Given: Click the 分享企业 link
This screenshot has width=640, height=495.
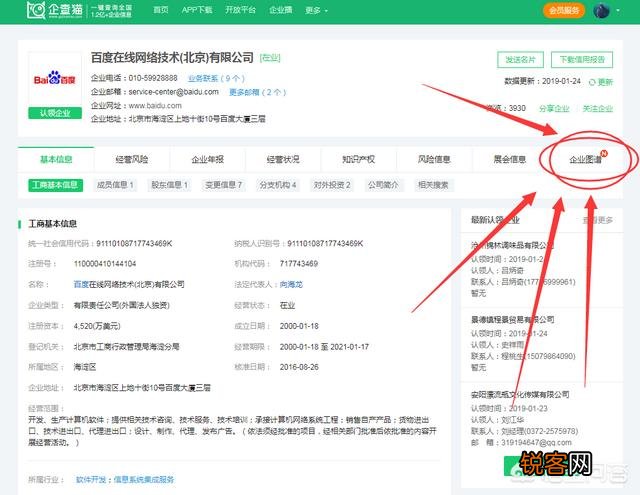Looking at the screenshot, I should click(554, 108).
